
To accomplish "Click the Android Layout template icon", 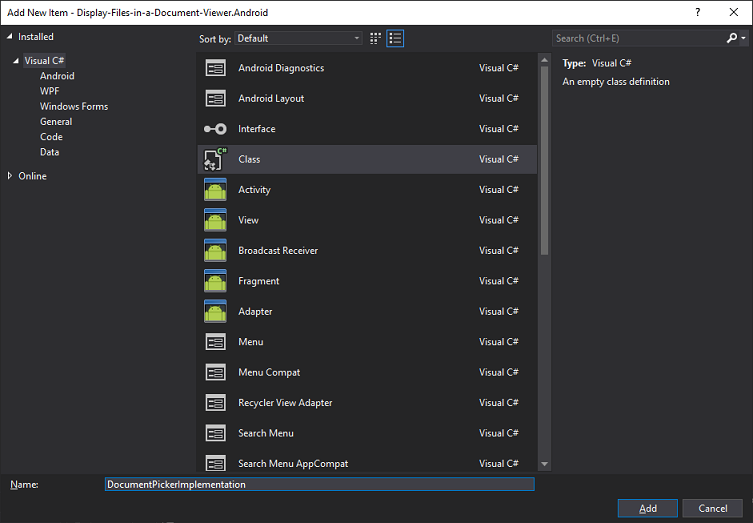I will [x=216, y=98].
